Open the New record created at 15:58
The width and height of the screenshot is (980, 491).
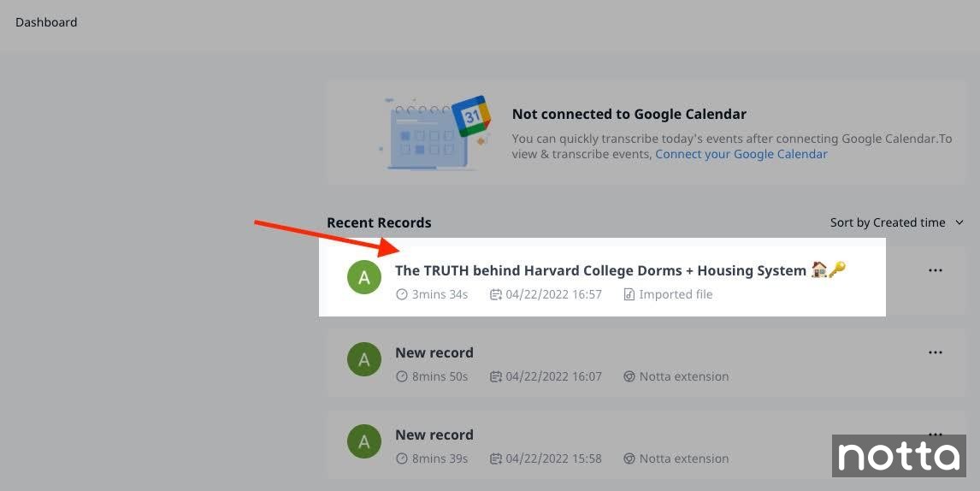[x=434, y=435]
